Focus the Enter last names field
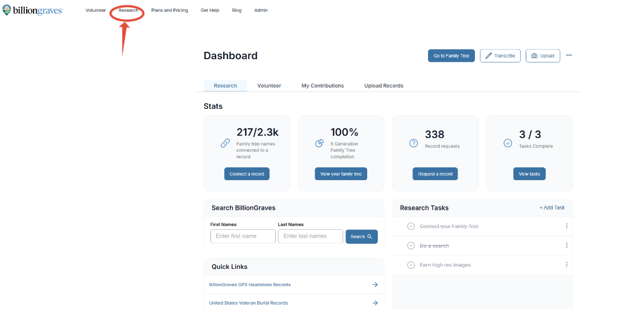Screen dimensions: 644x309 310,236
